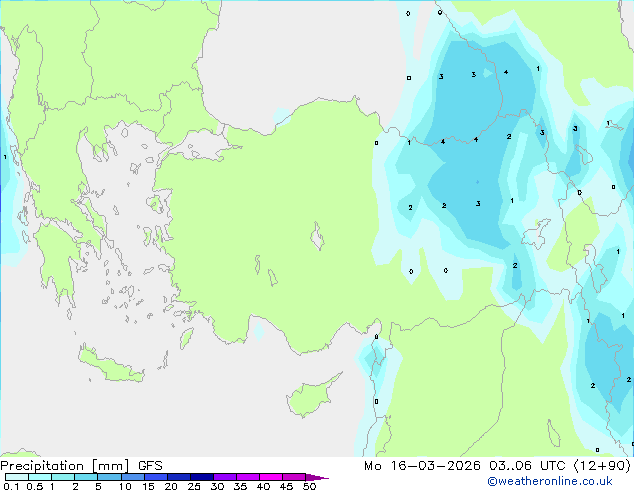This screenshot has height=490, width=634.
Task: Choose the 25–30 mm dark blue swatch
Action: click(x=201, y=477)
